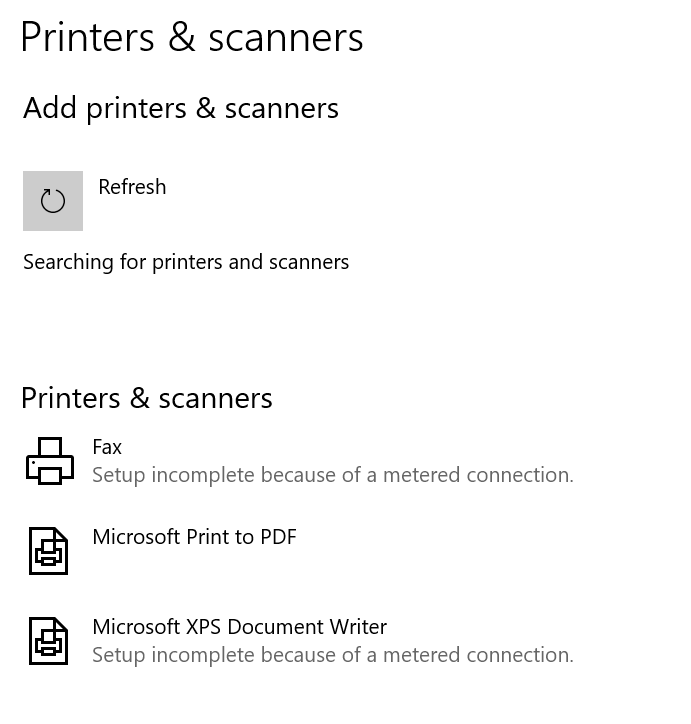Click the word Setup under XPS Document Writer
The height and width of the screenshot is (724, 691).
[119, 656]
